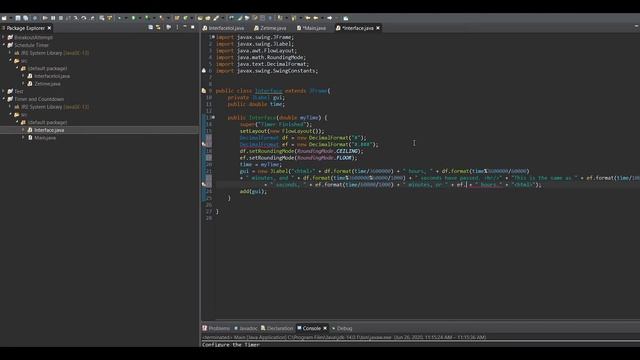Click the Save icon in the toolbar
This screenshot has width=640, height=360.
pos(18,18)
